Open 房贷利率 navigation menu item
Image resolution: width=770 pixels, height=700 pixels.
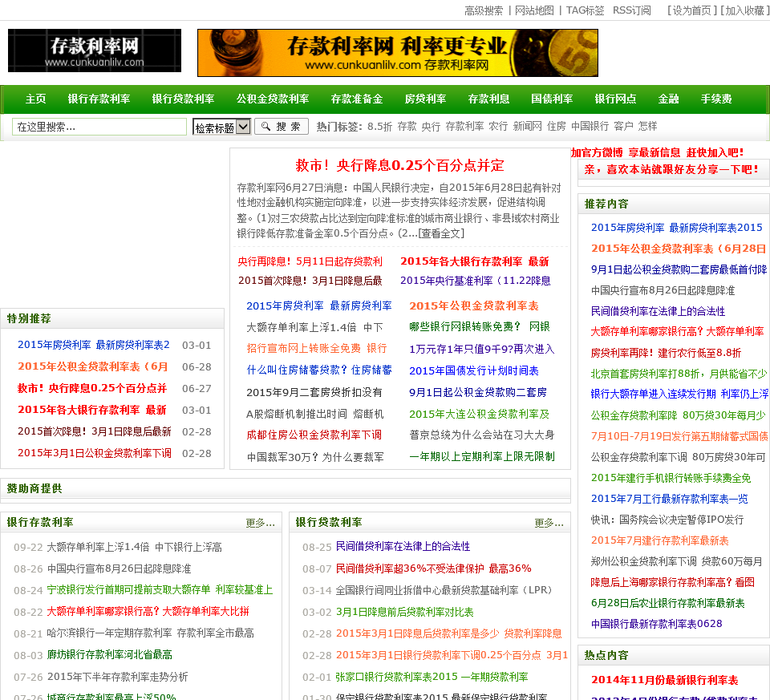(x=425, y=99)
